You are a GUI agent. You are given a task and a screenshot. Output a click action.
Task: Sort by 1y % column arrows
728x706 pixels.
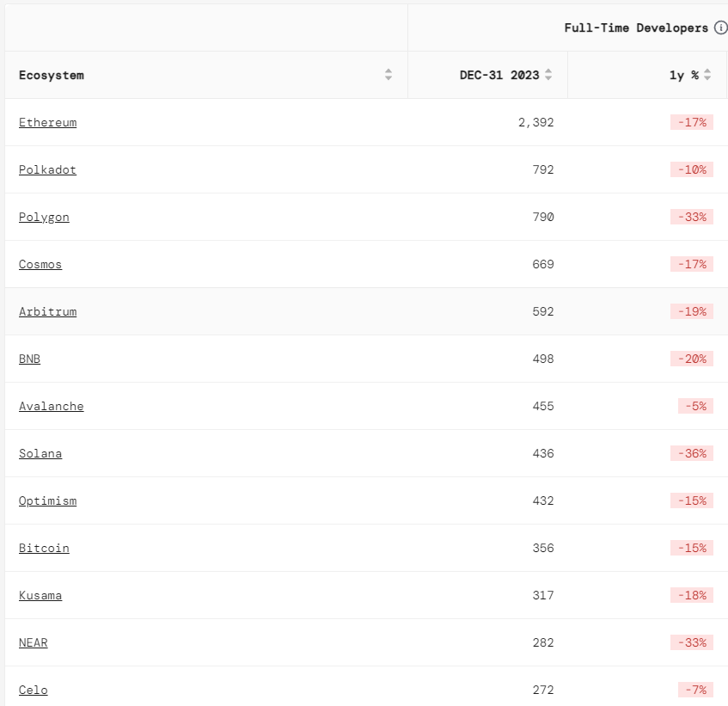[707, 75]
